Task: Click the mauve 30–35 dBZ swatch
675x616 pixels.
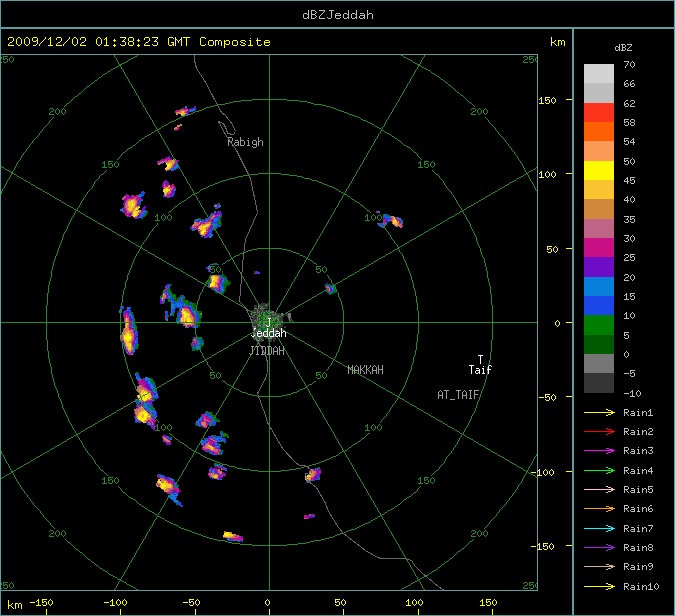Action: (599, 229)
